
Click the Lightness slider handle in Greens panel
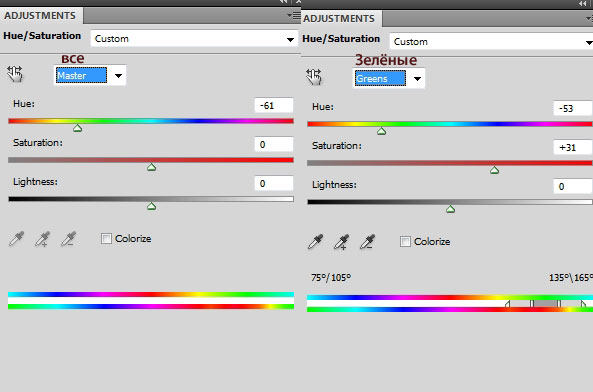coord(450,209)
